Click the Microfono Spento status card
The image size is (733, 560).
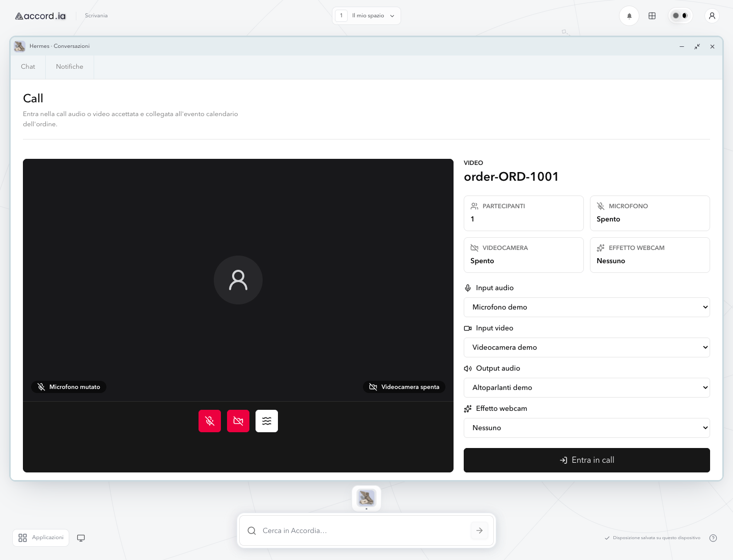pyautogui.click(x=650, y=213)
